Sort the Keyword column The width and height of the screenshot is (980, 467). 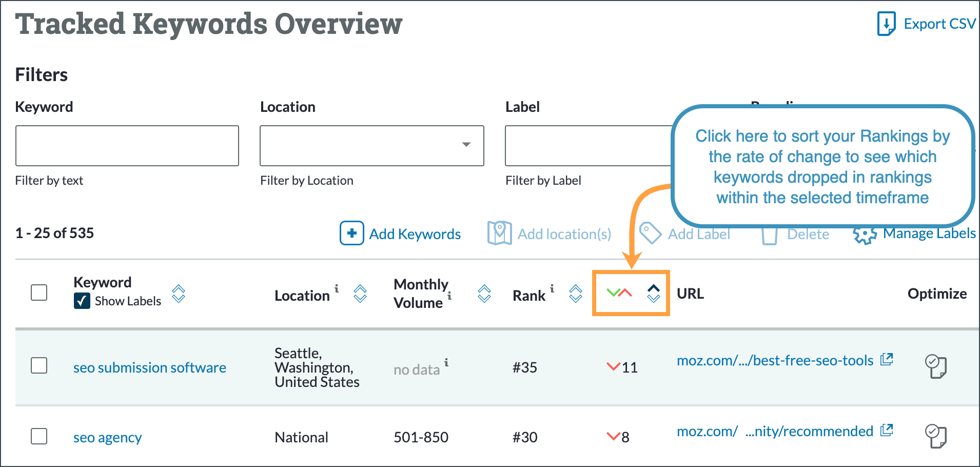[x=179, y=294]
